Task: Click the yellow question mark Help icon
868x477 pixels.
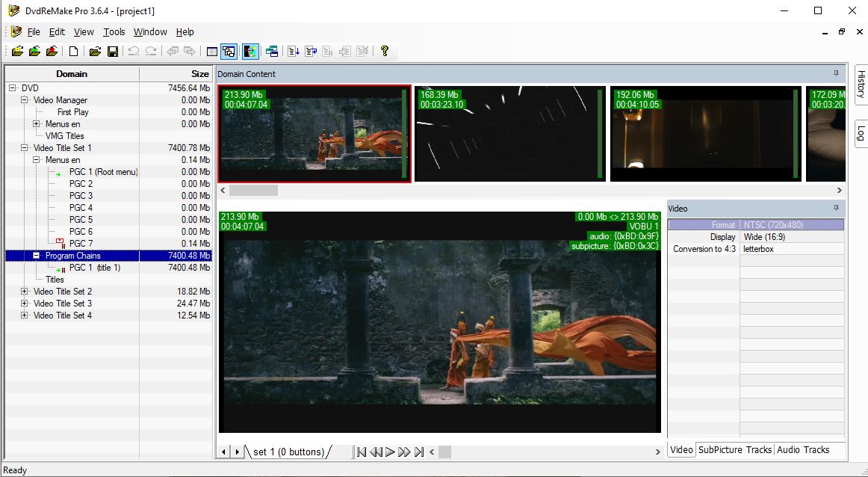Action: (385, 52)
